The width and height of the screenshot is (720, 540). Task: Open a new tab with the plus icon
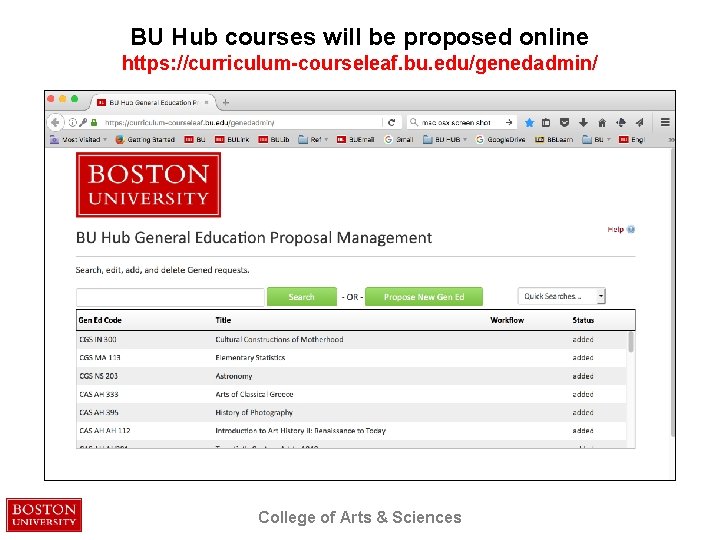coord(225,102)
